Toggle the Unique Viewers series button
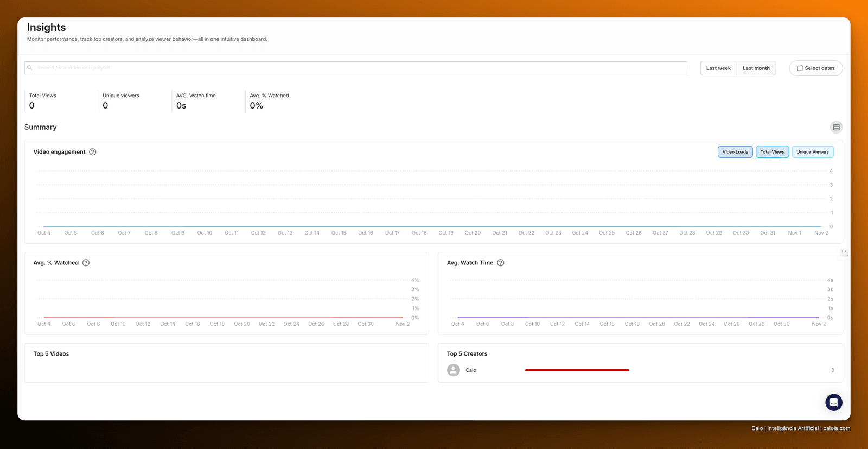The height and width of the screenshot is (449, 868). 813,152
